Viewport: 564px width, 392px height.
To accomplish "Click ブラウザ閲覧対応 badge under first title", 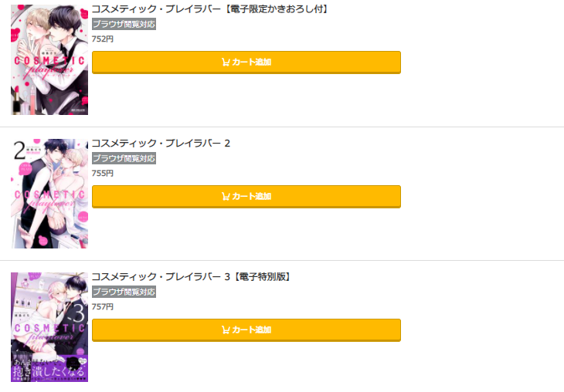I will 124,24.
